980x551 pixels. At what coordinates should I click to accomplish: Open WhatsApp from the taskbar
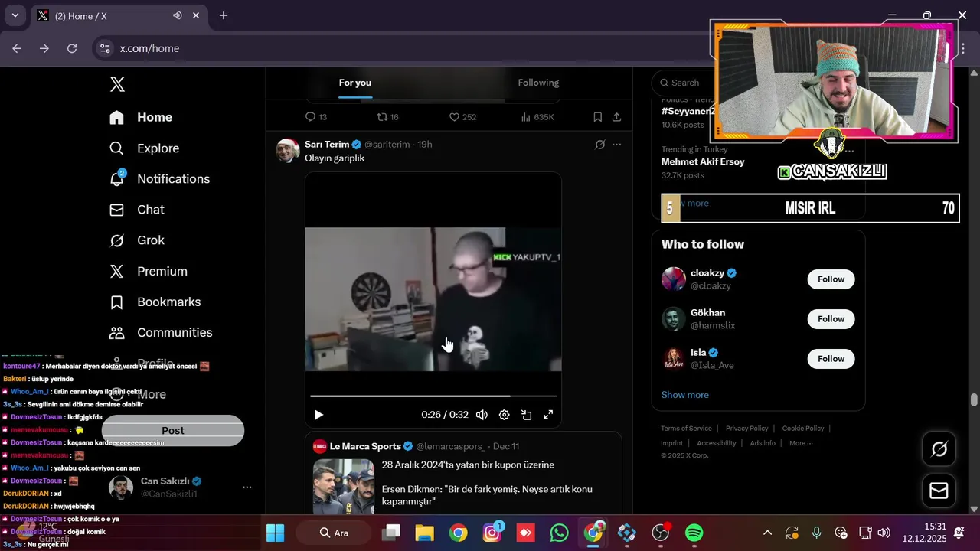tap(560, 533)
